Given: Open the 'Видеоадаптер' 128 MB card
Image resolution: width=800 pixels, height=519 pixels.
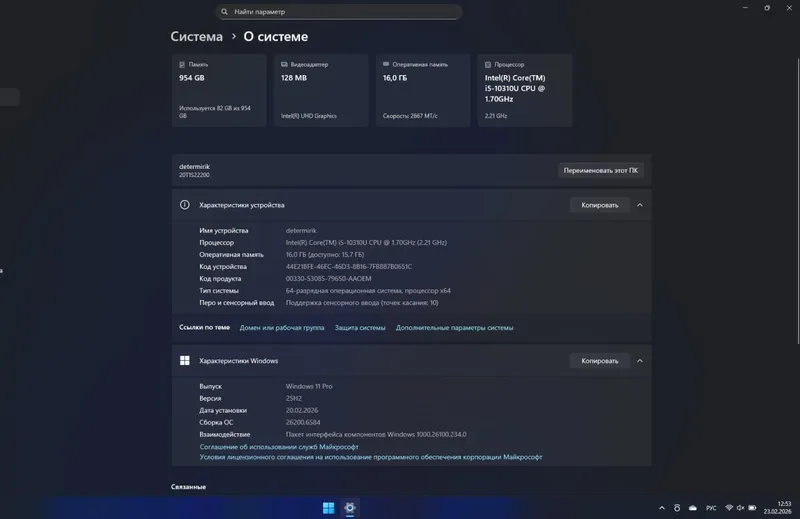Looking at the screenshot, I should click(x=321, y=90).
